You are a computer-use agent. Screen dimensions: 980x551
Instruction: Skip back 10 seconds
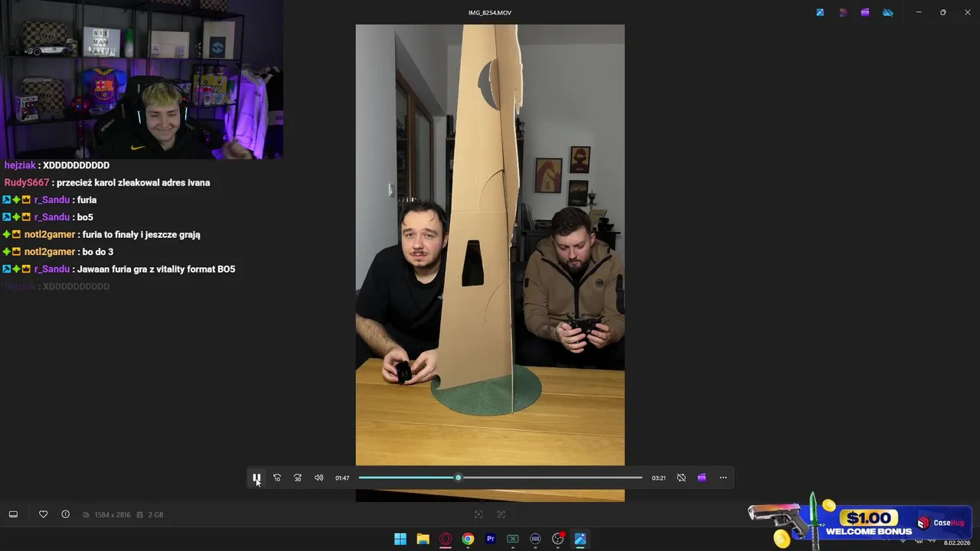tap(277, 478)
